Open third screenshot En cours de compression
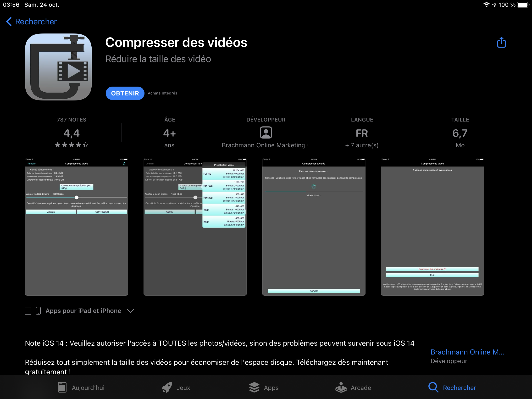Image resolution: width=532 pixels, height=399 pixels. pyautogui.click(x=314, y=227)
